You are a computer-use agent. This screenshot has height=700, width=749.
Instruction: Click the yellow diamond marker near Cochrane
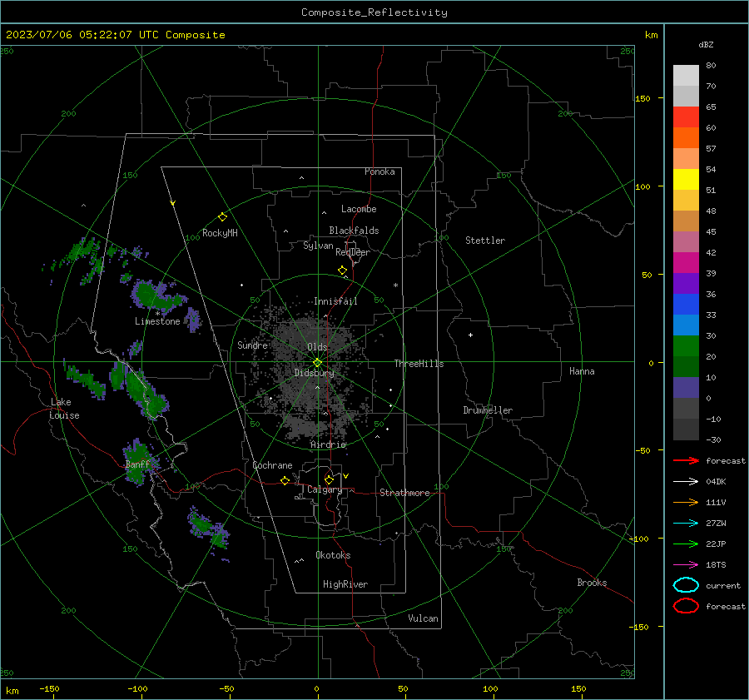coord(285,481)
